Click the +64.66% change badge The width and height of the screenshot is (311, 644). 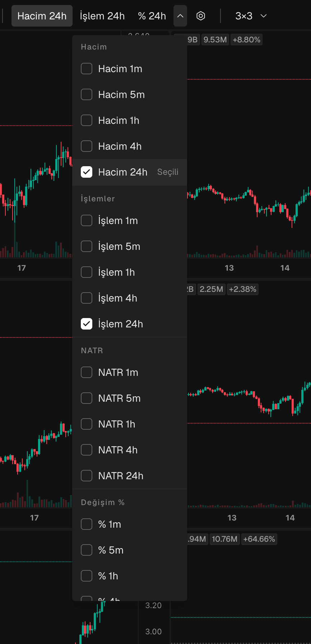pos(259,539)
